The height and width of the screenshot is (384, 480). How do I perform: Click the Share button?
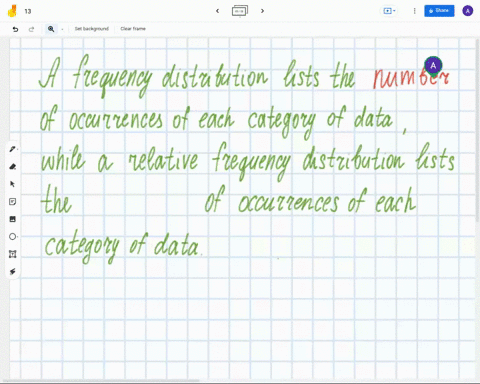pos(439,11)
